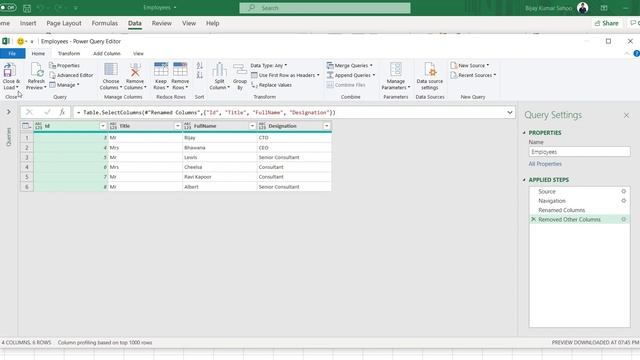Click Replace Values
The width and height of the screenshot is (640, 360).
click(x=271, y=85)
